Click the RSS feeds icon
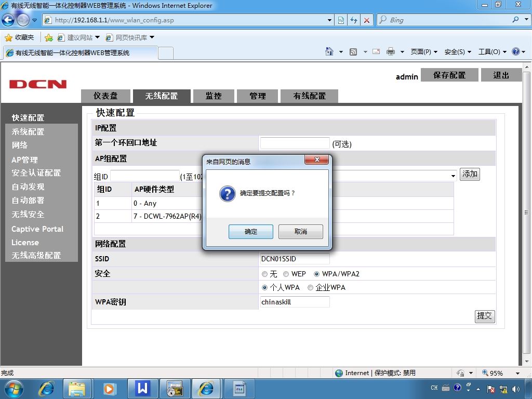The image size is (532, 399). [353, 51]
